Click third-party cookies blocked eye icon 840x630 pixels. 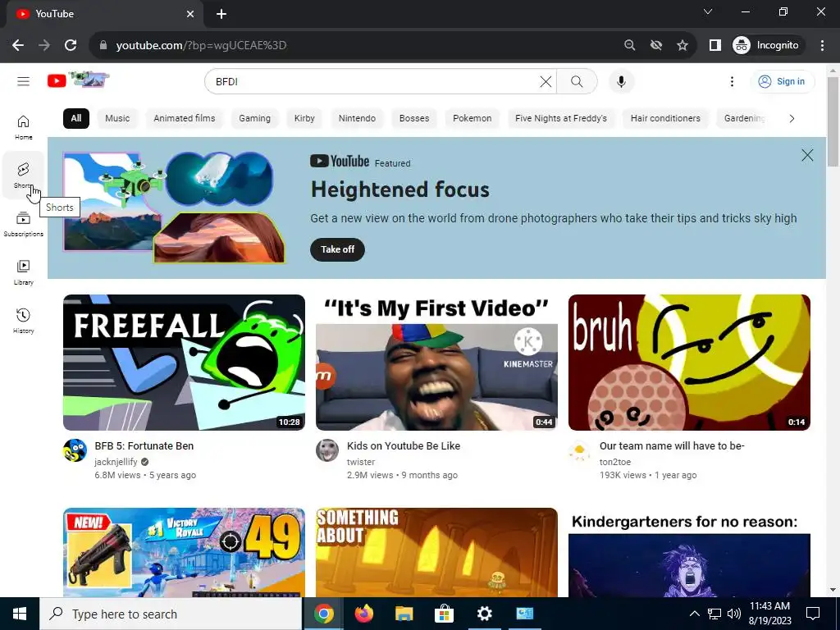pos(655,46)
